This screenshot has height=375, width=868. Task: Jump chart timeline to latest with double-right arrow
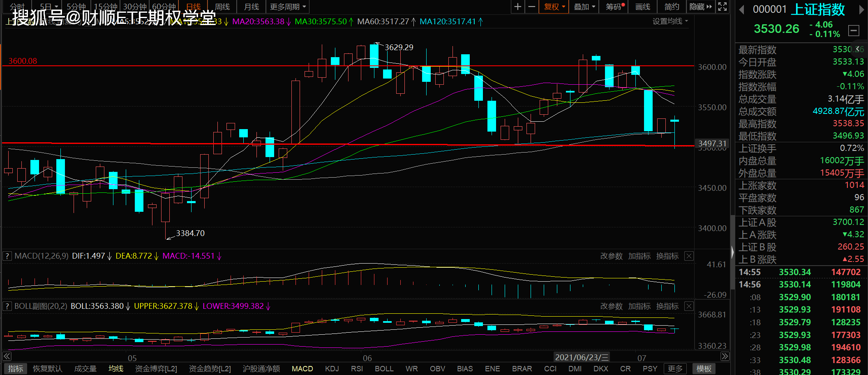point(725,356)
